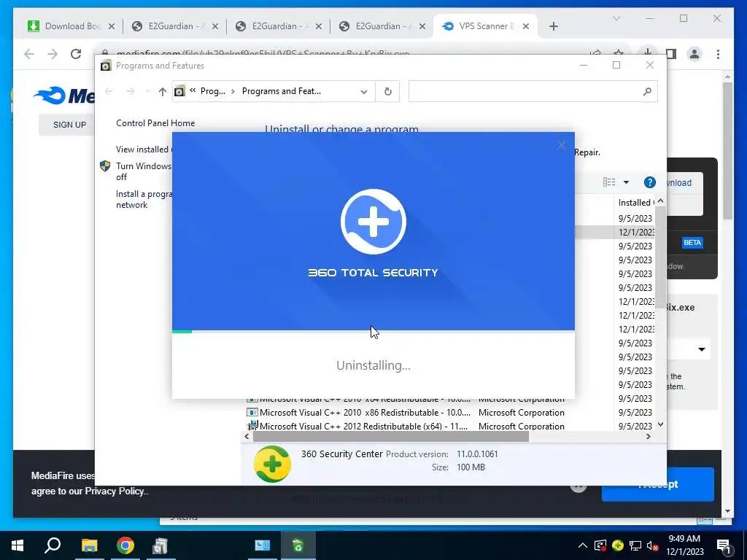Click the 360 Total Security plus logo

(373, 222)
